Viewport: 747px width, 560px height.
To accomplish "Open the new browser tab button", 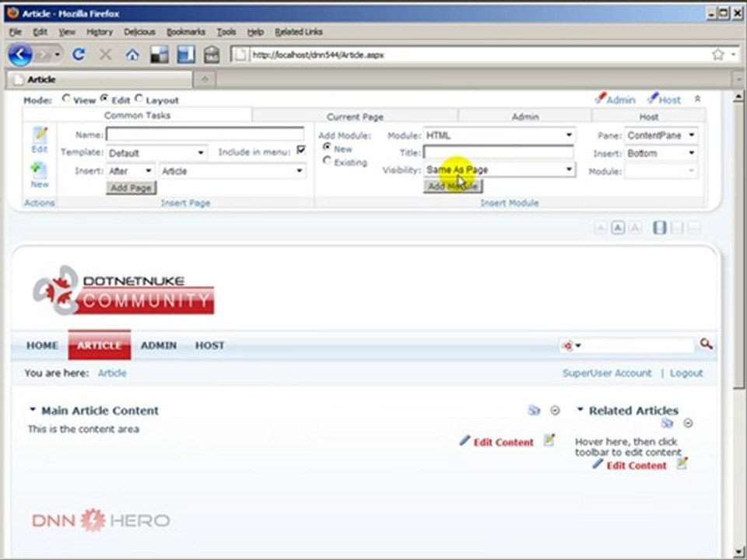I will tap(205, 79).
